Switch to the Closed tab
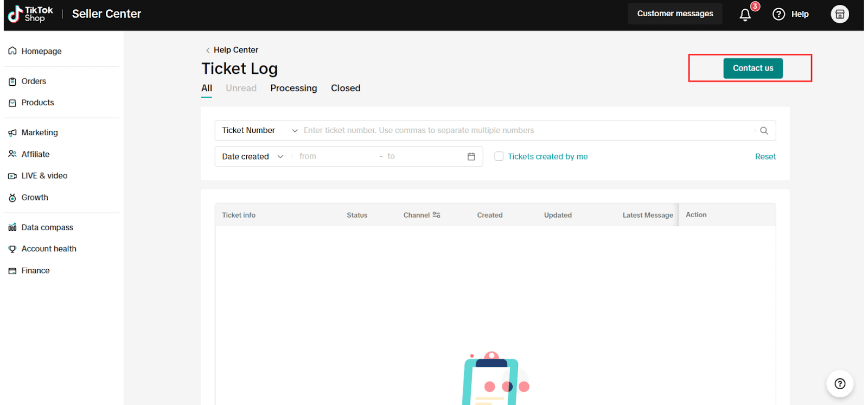Image resolution: width=868 pixels, height=405 pixels. 346,88
